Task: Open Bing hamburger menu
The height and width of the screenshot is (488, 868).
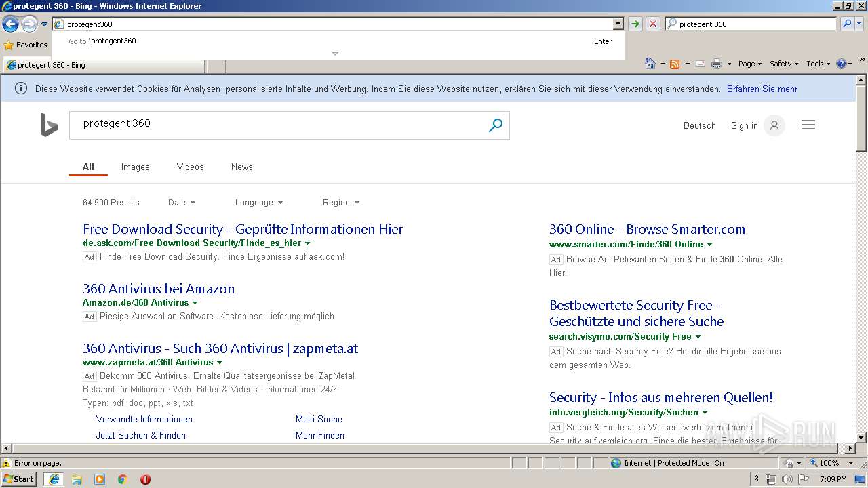Action: coord(808,125)
